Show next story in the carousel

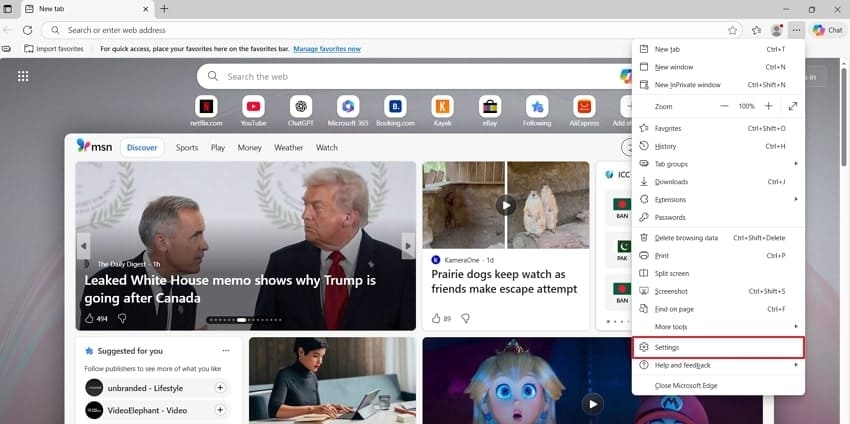point(408,246)
